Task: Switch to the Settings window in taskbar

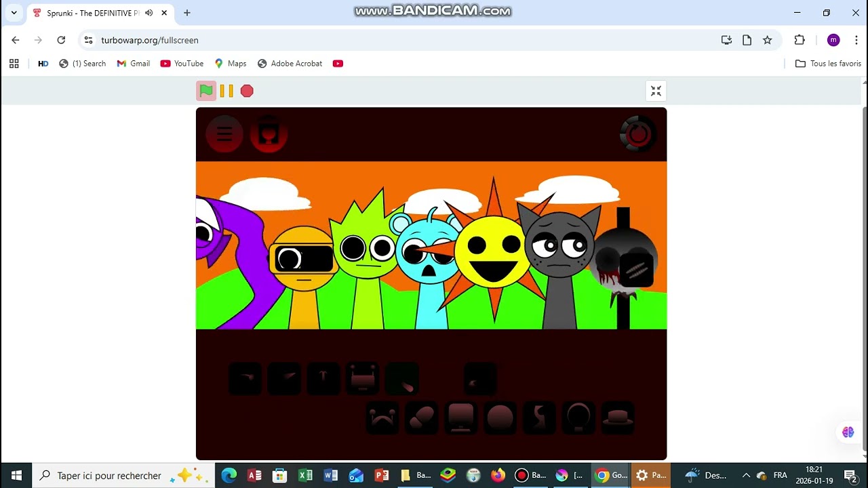Action: [x=651, y=475]
